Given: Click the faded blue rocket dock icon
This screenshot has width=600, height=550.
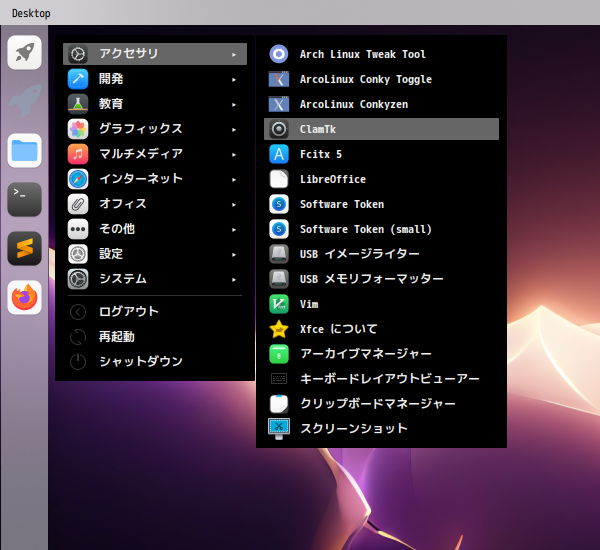Looking at the screenshot, I should (x=24, y=101).
